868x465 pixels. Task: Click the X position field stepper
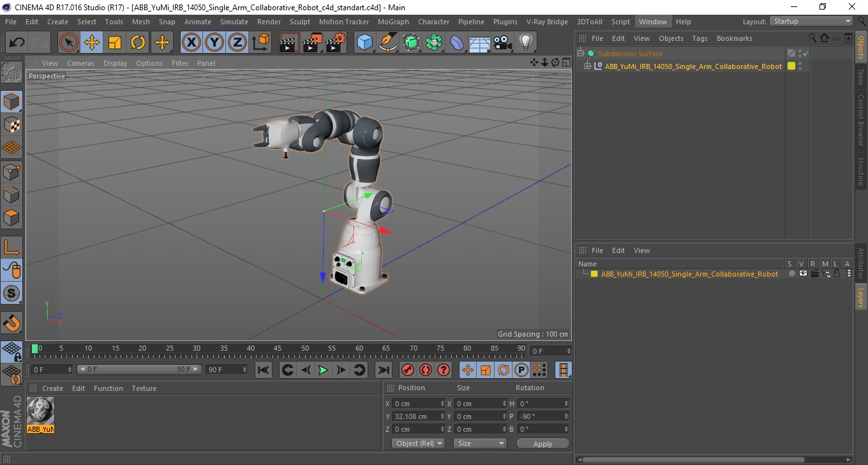coord(443,404)
